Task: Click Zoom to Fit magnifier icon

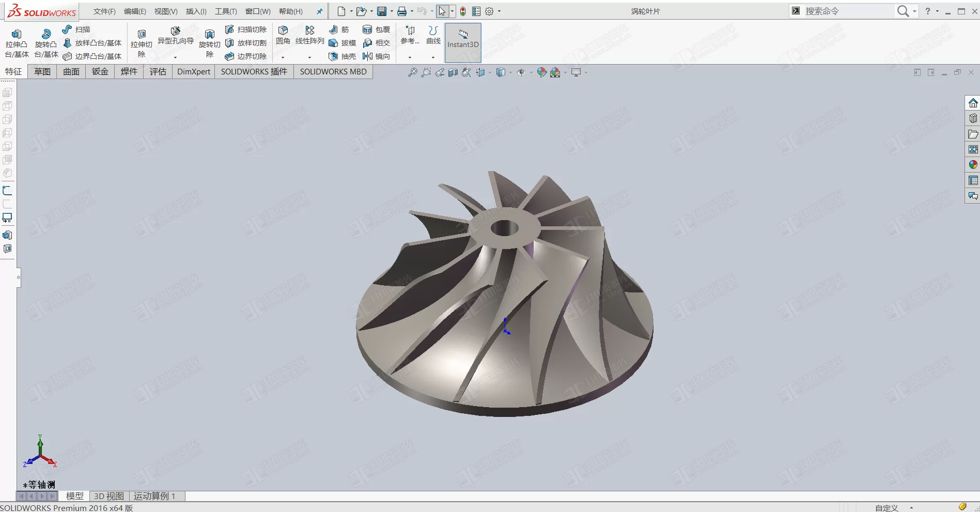Action: pyautogui.click(x=412, y=72)
